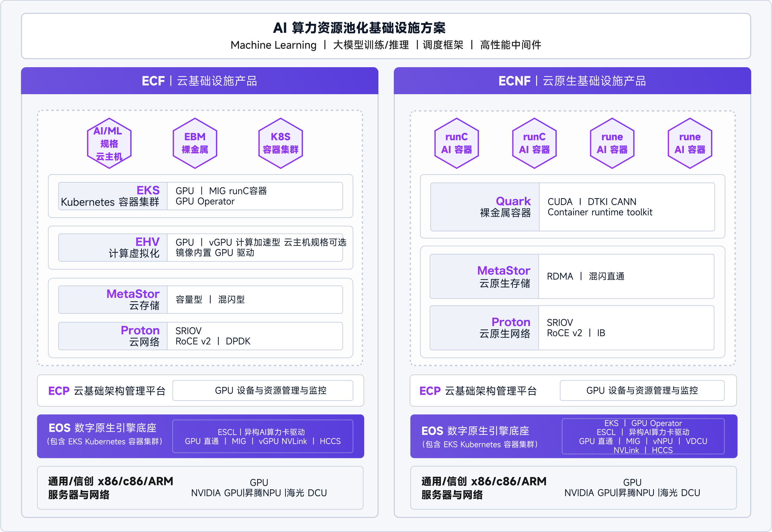Image resolution: width=772 pixels, height=532 pixels.
Task: Click the '镜像内置 GPU 驱动' text
Action: tap(215, 253)
